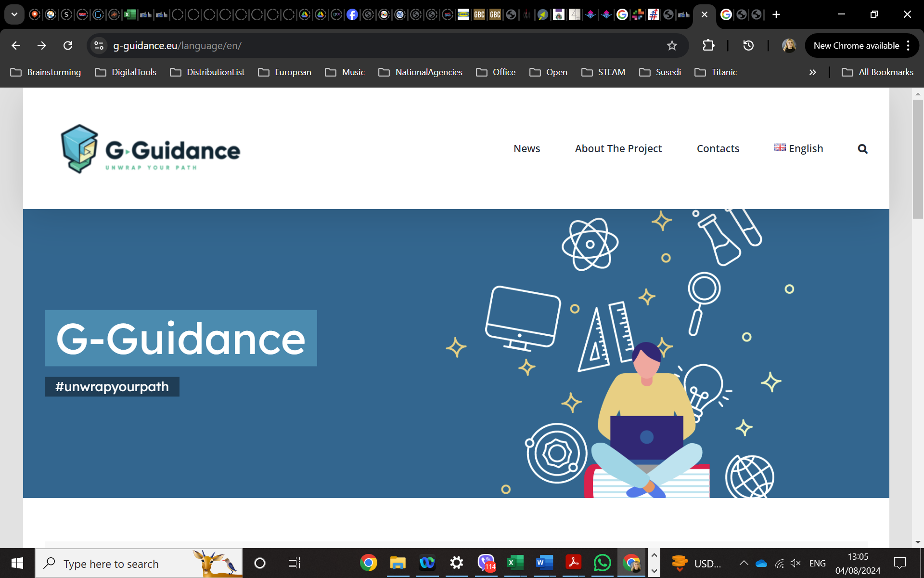Open WhatsApp from the taskbar
This screenshot has width=924, height=578.
point(603,563)
